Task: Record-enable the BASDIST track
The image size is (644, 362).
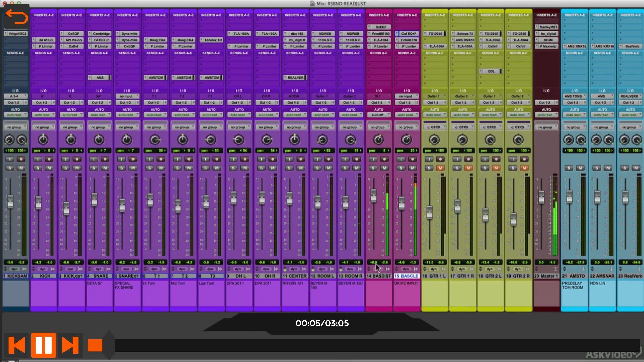Action: coord(385,159)
